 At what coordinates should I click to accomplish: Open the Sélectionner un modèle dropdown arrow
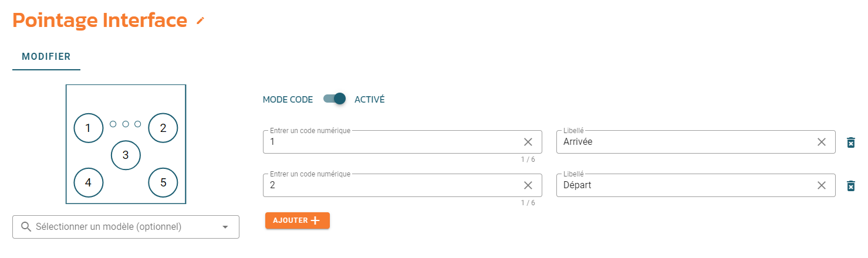click(225, 227)
